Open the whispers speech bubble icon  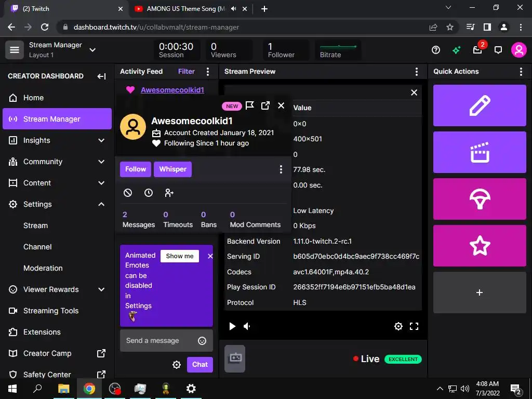498,50
